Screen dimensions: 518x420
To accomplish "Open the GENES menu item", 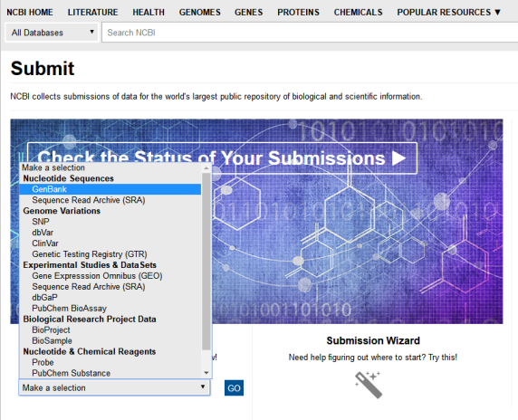I will [249, 12].
